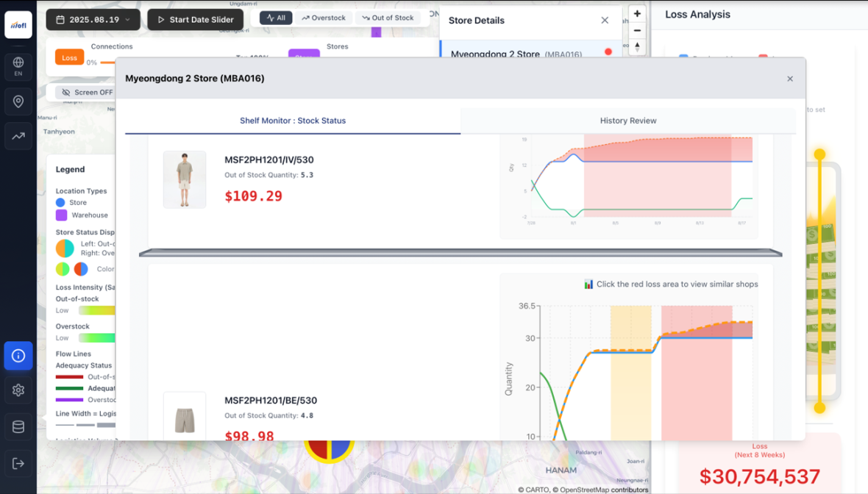Zoom out the map with minus button
The height and width of the screenshot is (494, 868).
coord(637,31)
